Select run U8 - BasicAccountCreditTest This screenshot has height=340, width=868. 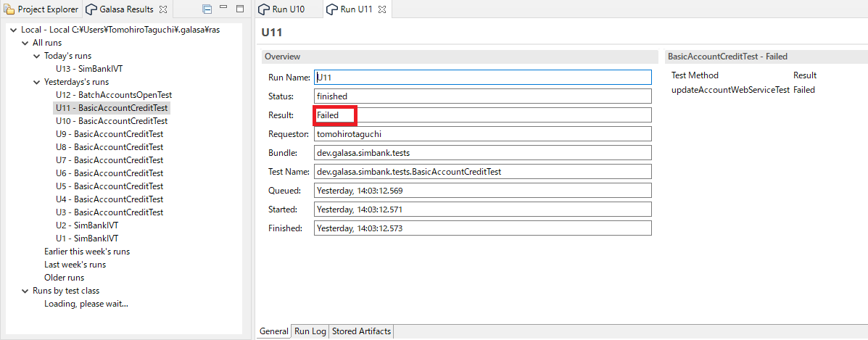(x=109, y=147)
